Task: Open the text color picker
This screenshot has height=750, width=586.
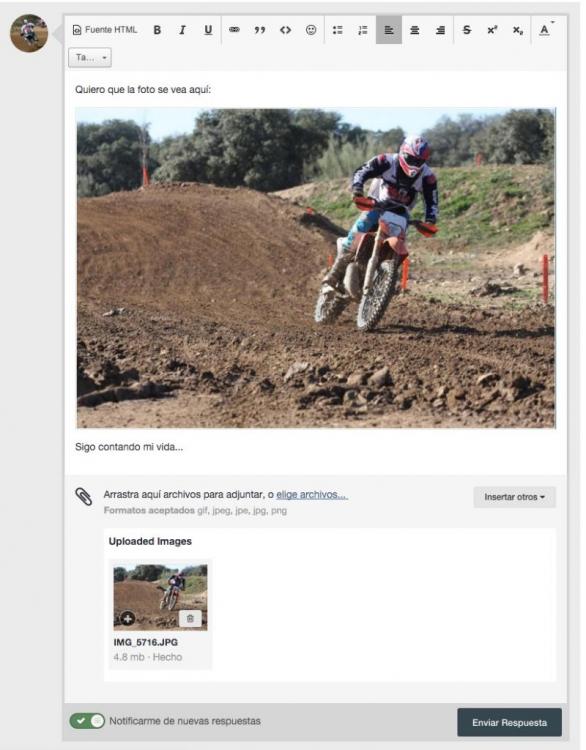Action: (544, 30)
